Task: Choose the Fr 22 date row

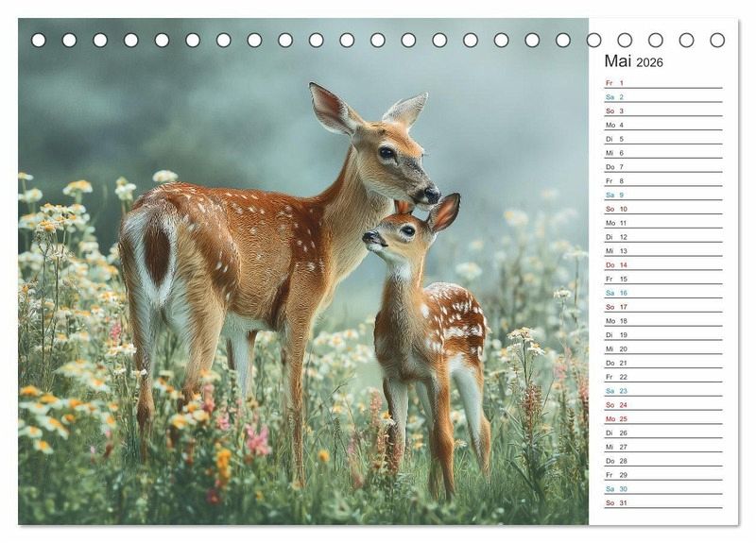Action: click(661, 377)
